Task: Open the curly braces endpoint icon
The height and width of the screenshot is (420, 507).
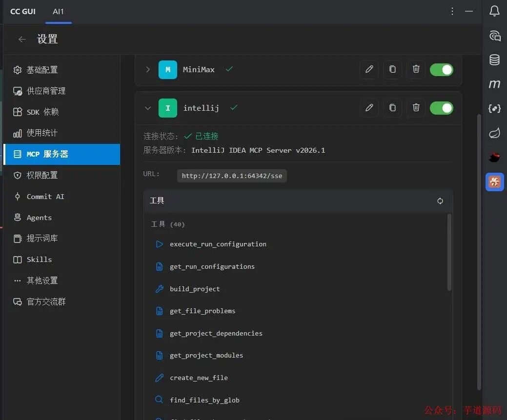Action: (494, 108)
